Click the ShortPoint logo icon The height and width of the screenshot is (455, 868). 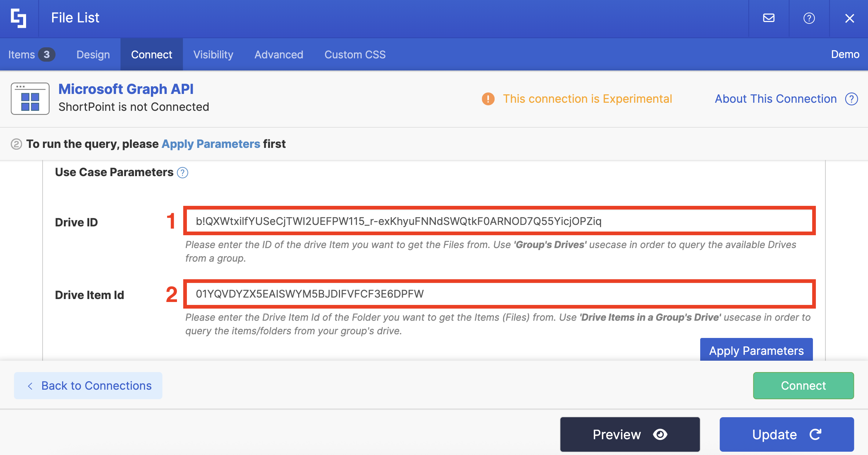pyautogui.click(x=18, y=18)
